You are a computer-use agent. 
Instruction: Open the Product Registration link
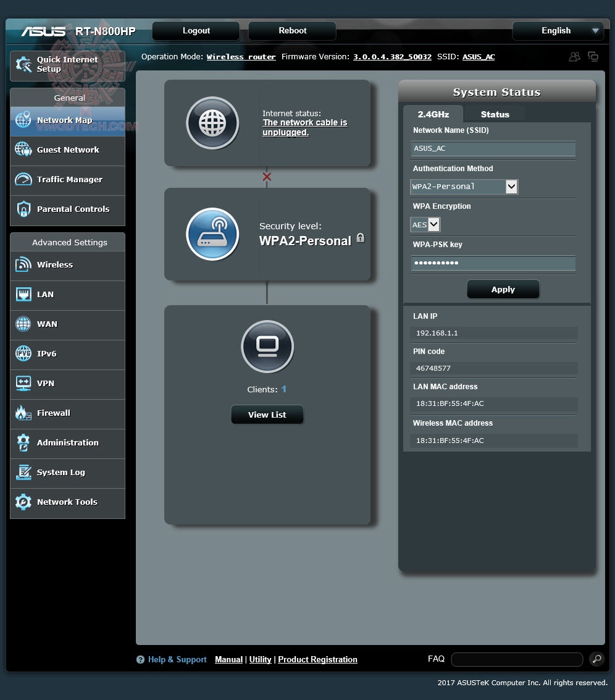(318, 659)
